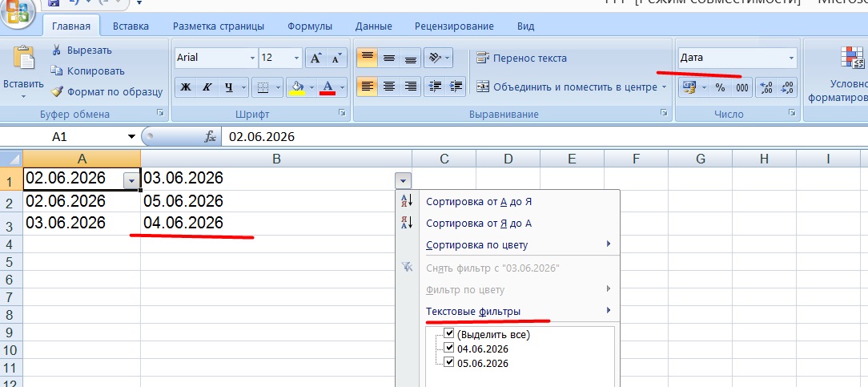
Task: Select column header C
Action: (444, 159)
